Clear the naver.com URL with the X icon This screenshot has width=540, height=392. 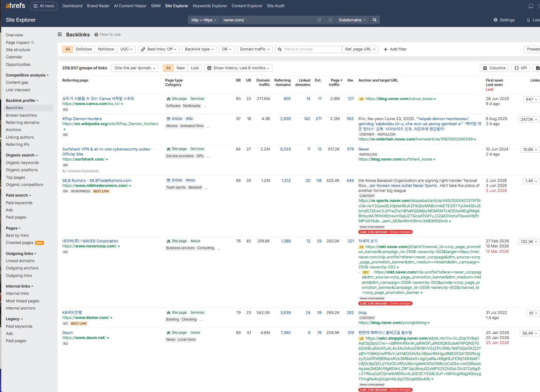330,20
